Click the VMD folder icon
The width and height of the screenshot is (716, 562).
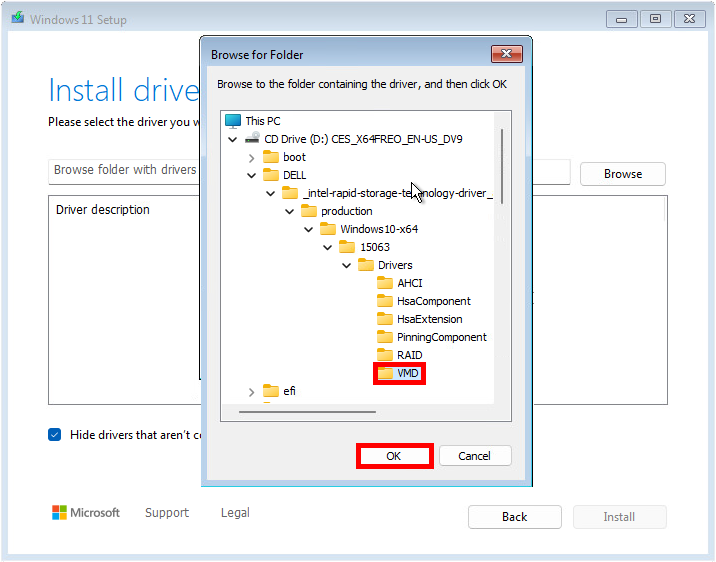pos(385,373)
